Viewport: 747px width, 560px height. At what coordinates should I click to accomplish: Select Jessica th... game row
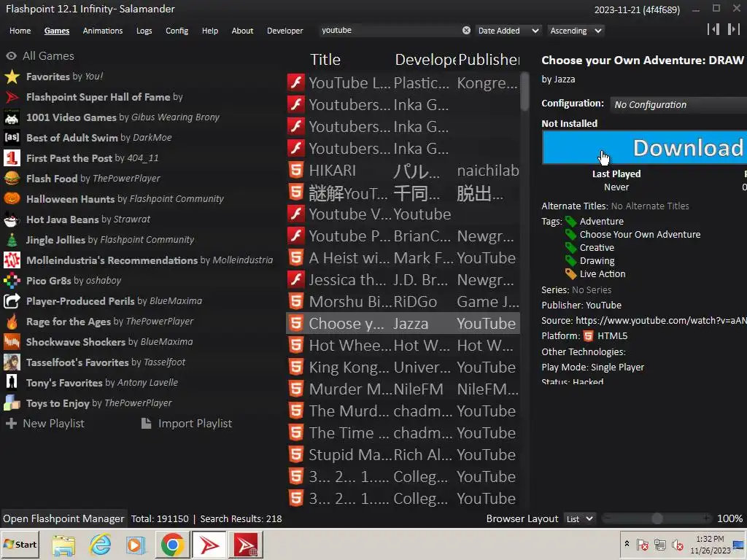coord(403,279)
